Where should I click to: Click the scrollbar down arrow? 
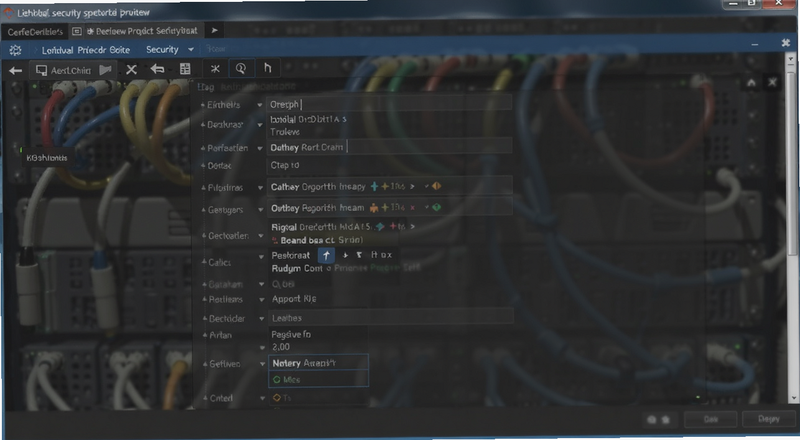pyautogui.click(x=792, y=398)
